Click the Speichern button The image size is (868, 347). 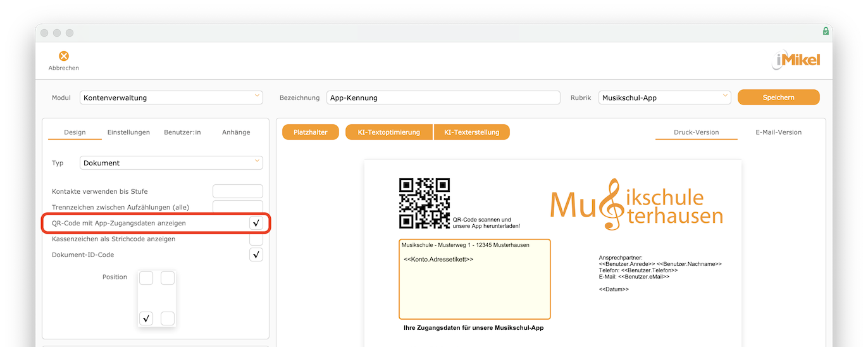coord(778,98)
